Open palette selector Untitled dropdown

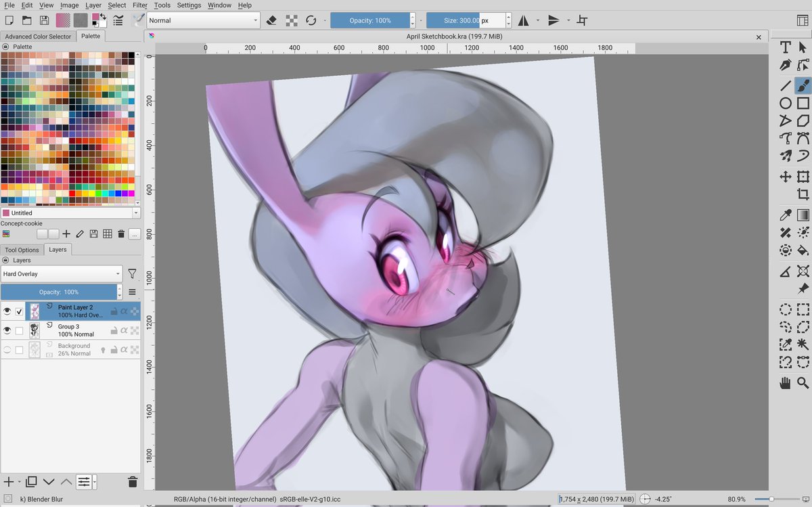(x=70, y=213)
